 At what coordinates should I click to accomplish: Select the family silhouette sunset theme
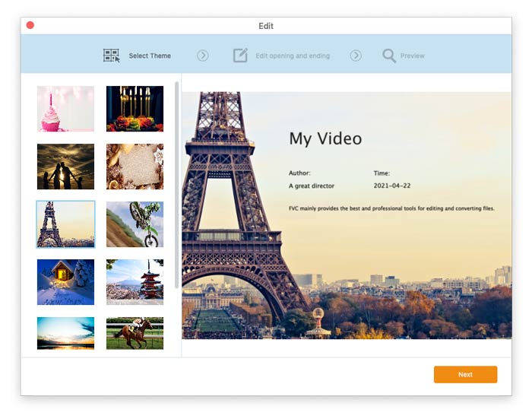tap(65, 167)
